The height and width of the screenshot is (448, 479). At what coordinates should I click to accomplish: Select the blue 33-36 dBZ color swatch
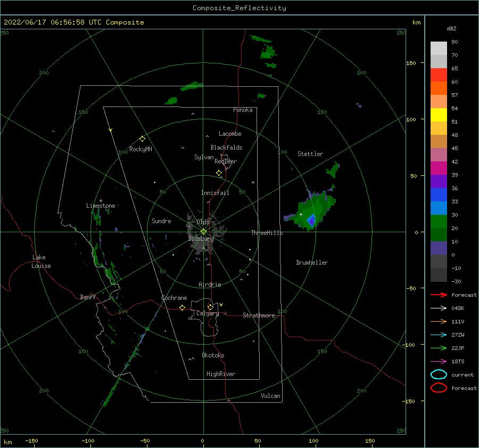[439, 195]
